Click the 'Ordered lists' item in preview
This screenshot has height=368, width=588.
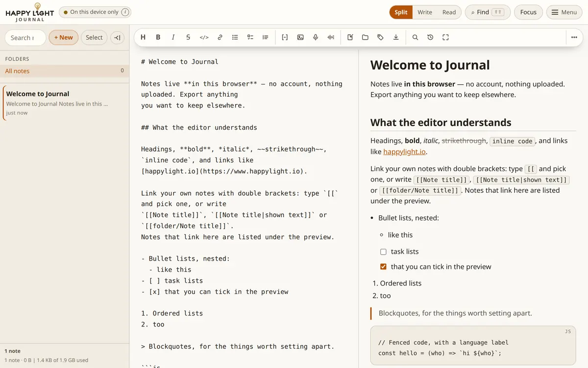pyautogui.click(x=401, y=283)
